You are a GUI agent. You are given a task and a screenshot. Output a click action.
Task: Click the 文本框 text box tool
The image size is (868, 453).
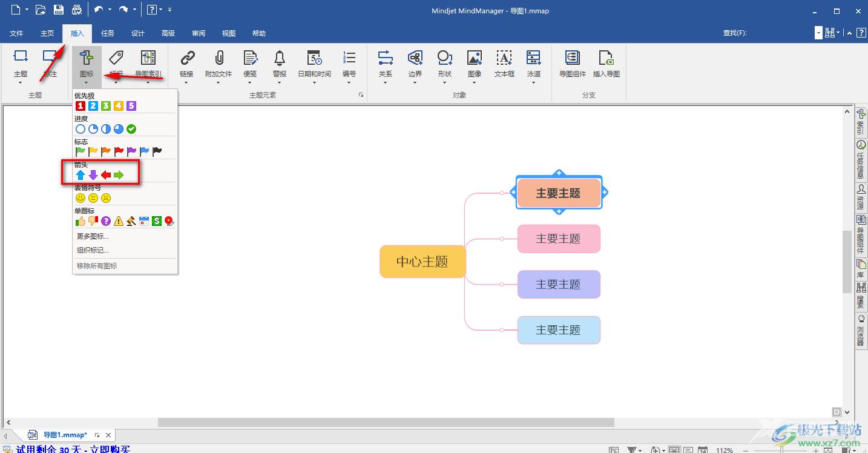[504, 64]
